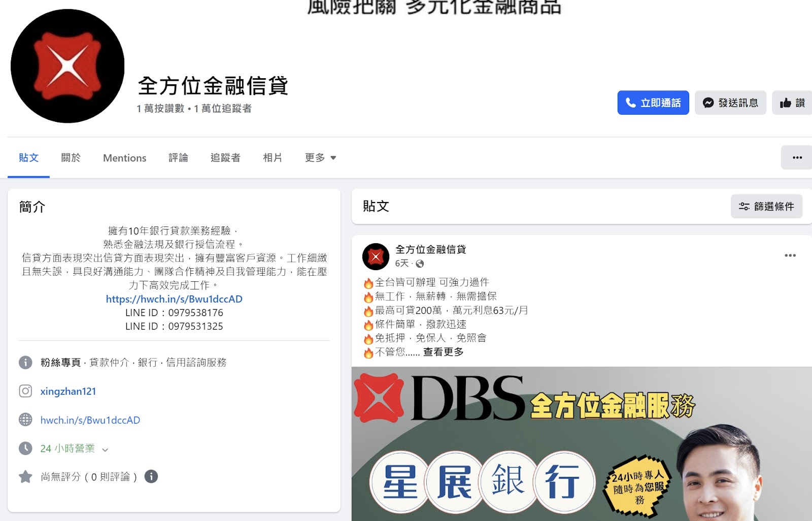Select the 評論 tab
Image resolution: width=812 pixels, height=521 pixels.
pos(178,158)
